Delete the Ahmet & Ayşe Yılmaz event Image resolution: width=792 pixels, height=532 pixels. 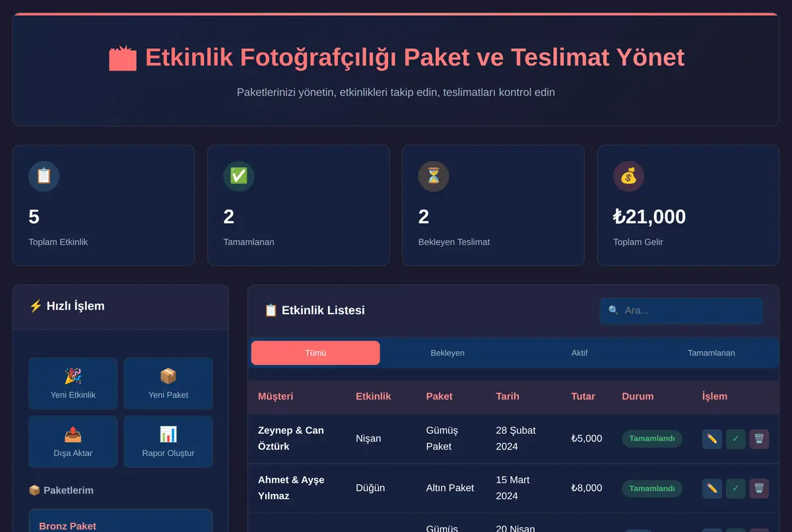click(759, 488)
